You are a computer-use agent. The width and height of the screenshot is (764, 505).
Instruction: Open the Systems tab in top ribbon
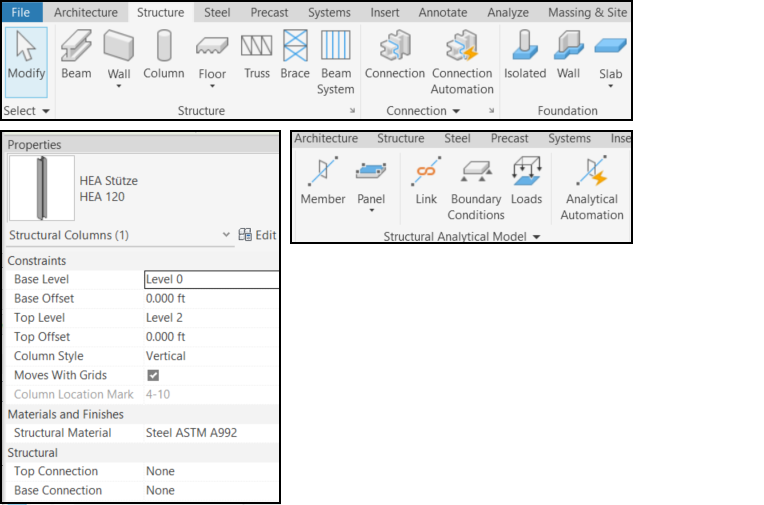pyautogui.click(x=329, y=12)
